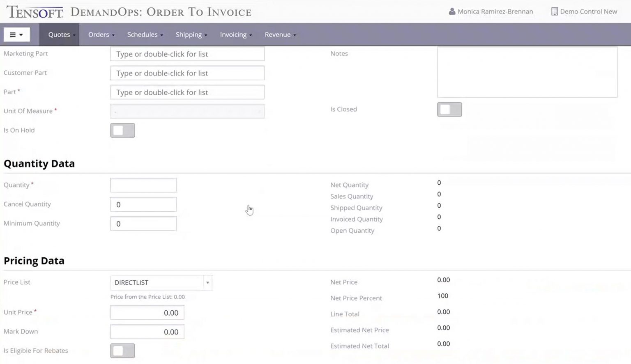Open the Revenue menu
This screenshot has width=631, height=364.
(x=279, y=34)
